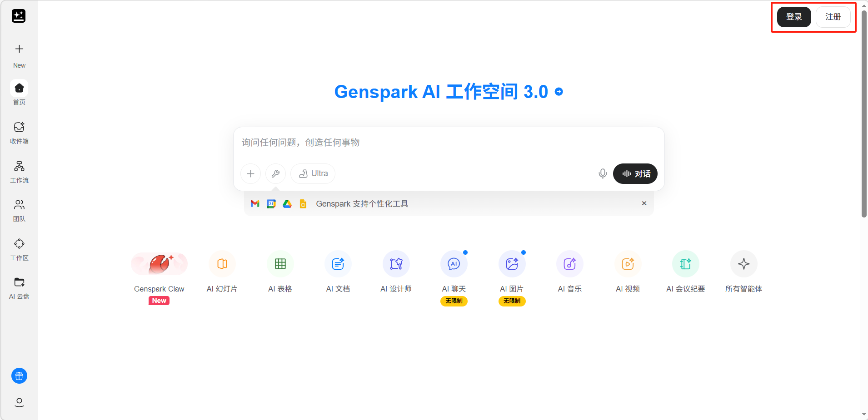
Task: Open the tools wrench icon
Action: tap(275, 174)
